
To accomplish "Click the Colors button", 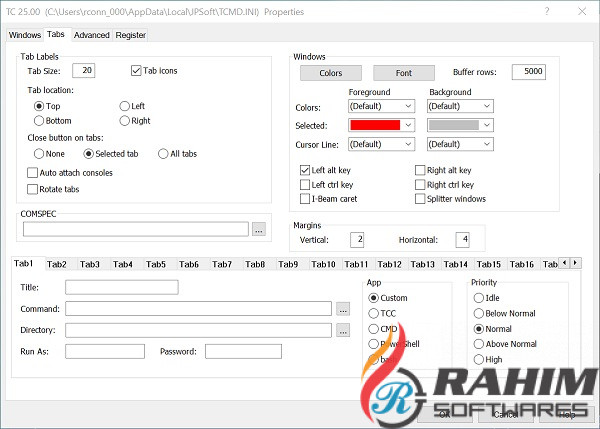I will (331, 73).
